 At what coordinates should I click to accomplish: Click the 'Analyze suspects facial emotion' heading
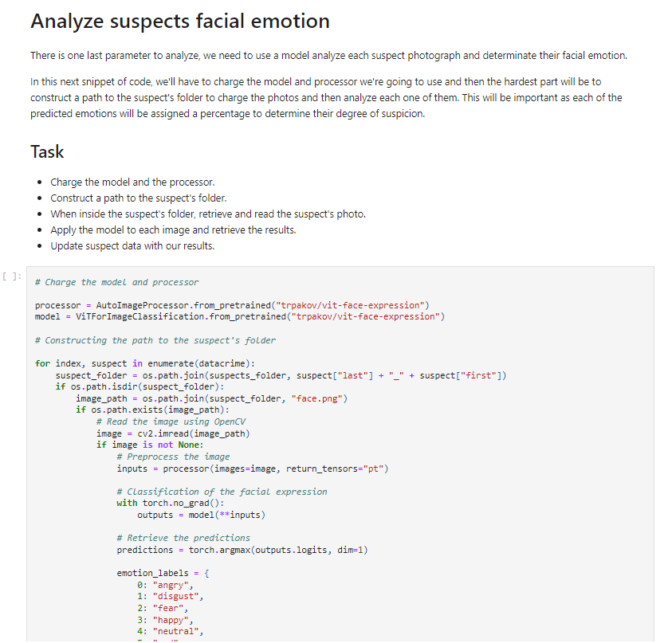[180, 21]
